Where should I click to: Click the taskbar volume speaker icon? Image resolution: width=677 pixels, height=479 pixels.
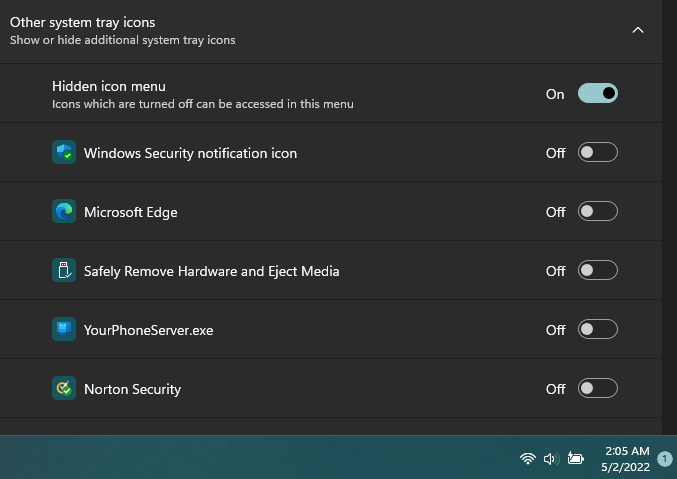point(550,459)
